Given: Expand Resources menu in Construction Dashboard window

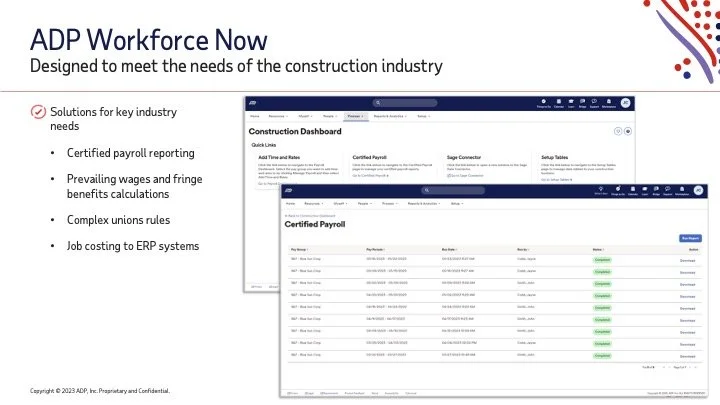Looking at the screenshot, I should click(278, 116).
